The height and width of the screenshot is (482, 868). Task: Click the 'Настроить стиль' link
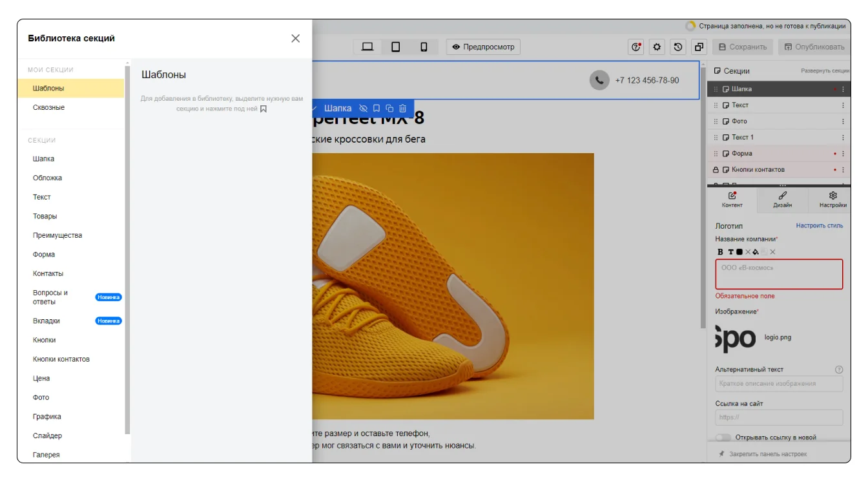tap(819, 225)
